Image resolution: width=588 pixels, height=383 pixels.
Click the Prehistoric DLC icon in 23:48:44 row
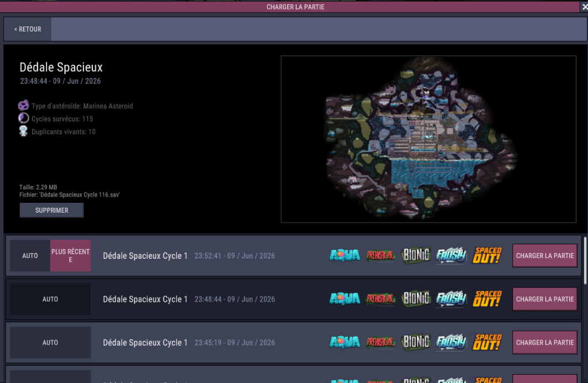380,299
